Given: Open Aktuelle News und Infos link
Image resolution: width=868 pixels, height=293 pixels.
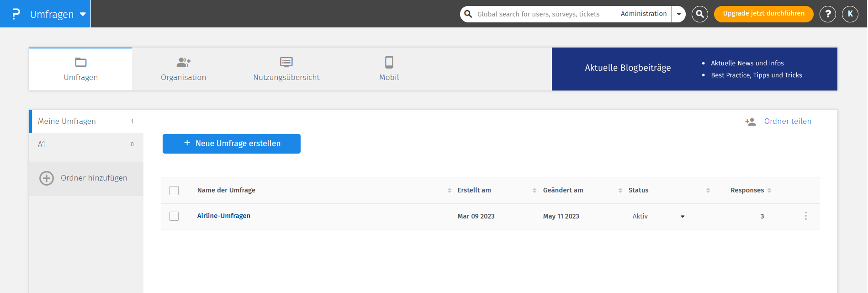Looking at the screenshot, I should tap(747, 63).
